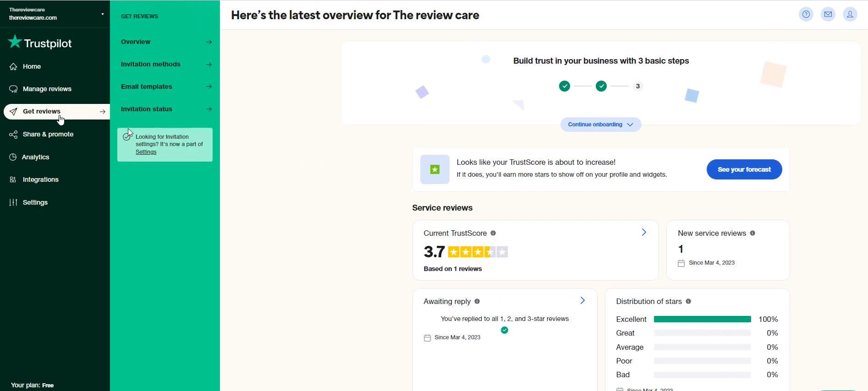Open the help question mark icon

coord(806,15)
